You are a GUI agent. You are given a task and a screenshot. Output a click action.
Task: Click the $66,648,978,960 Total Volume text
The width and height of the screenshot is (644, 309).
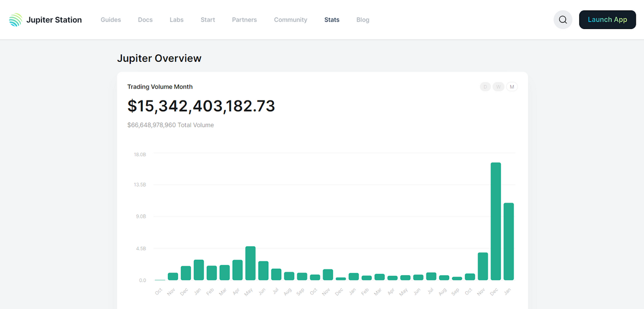[171, 125]
